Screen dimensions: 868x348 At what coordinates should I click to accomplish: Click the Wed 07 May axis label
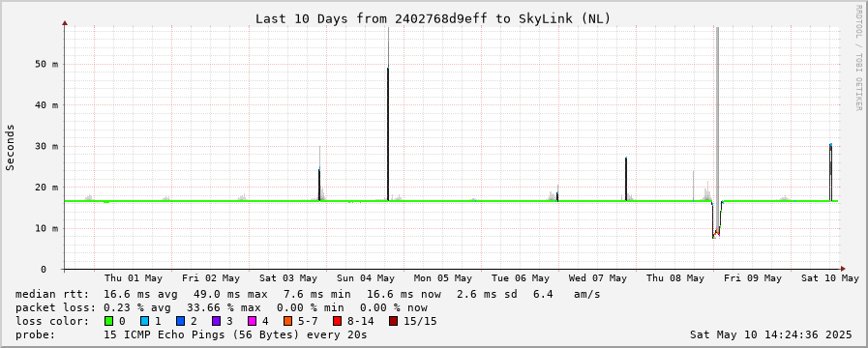pyautogui.click(x=598, y=278)
